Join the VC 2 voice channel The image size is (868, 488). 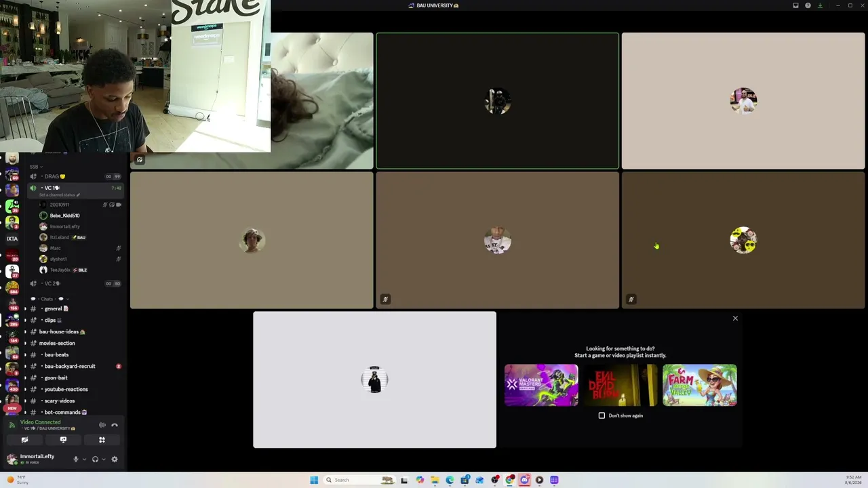(x=75, y=283)
